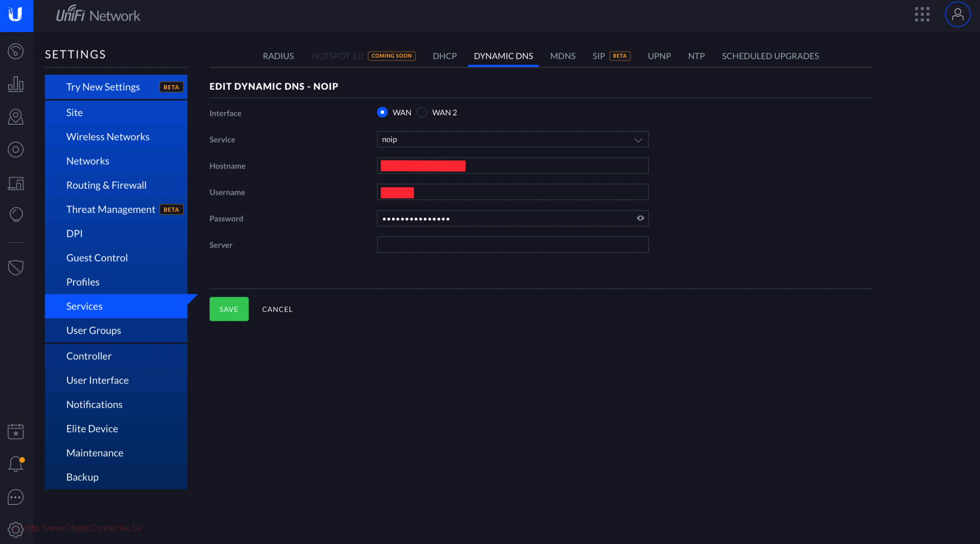Open the Alerts bell icon
This screenshot has height=544, width=980.
click(16, 464)
